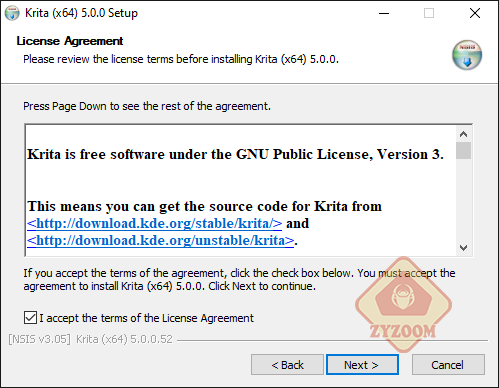Click the 'Krita (x64) 5.0.0 Setup' title
499x388 pixels.
(x=81, y=13)
